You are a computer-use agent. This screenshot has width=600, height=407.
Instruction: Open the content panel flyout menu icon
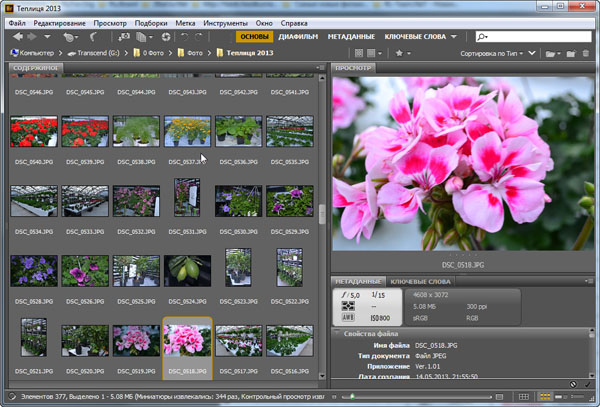[x=321, y=68]
